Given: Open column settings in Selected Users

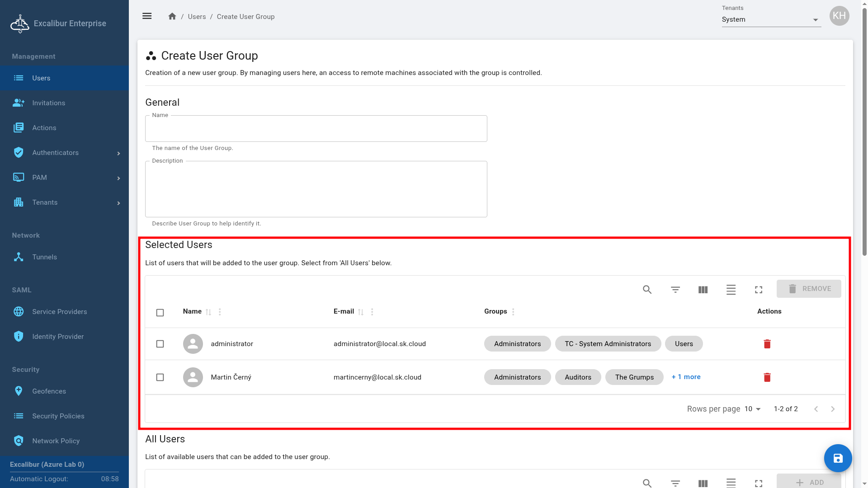Looking at the screenshot, I should pyautogui.click(x=703, y=290).
